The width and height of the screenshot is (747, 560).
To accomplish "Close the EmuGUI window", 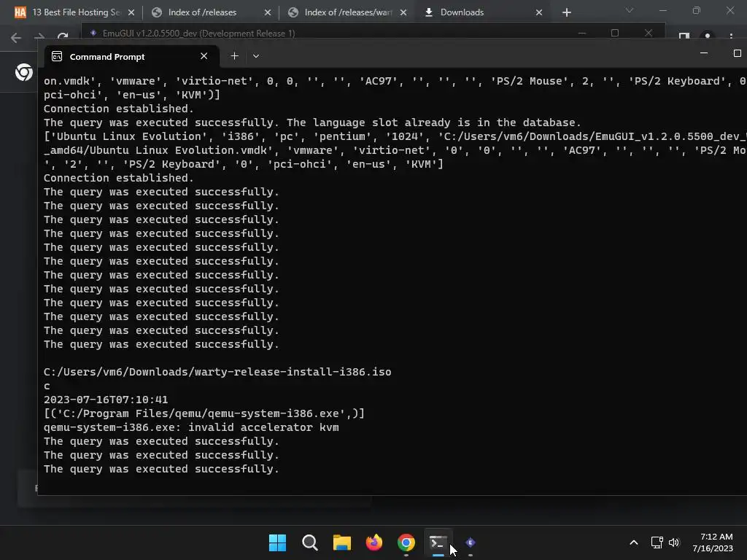I will click(x=649, y=32).
